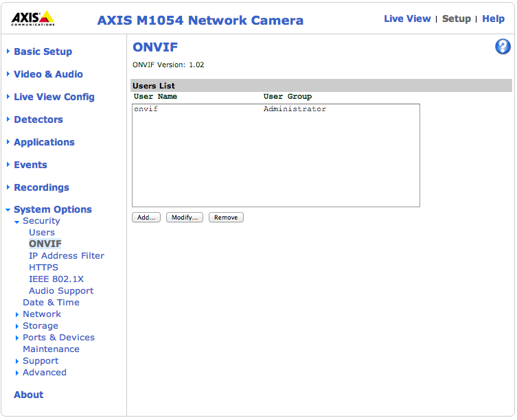This screenshot has width=517, height=420.
Task: Select the onvif user in list
Action: point(146,109)
